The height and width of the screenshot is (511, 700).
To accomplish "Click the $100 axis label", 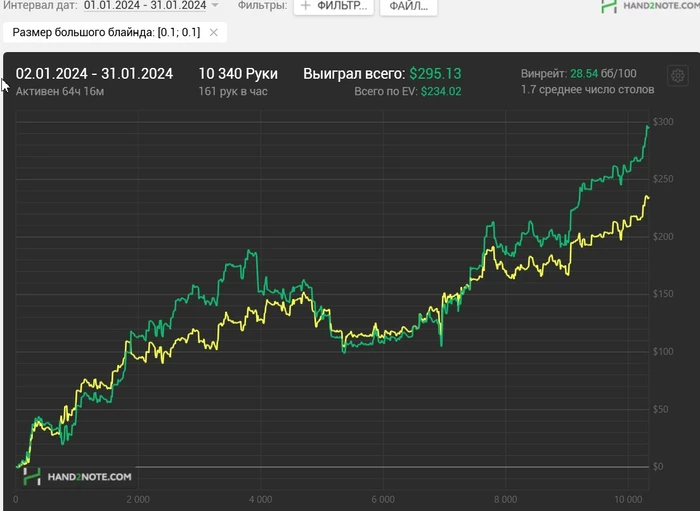I will click(663, 352).
